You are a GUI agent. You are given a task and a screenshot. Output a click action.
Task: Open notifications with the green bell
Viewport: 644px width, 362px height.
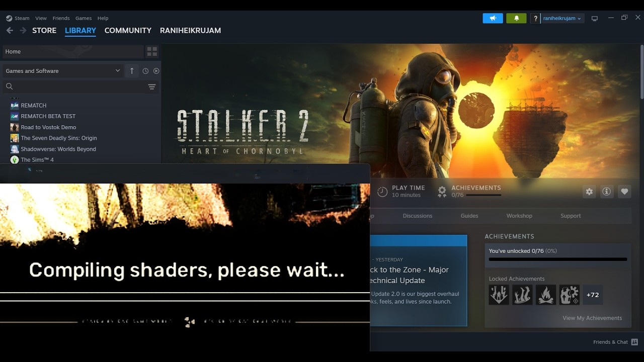[x=516, y=18]
